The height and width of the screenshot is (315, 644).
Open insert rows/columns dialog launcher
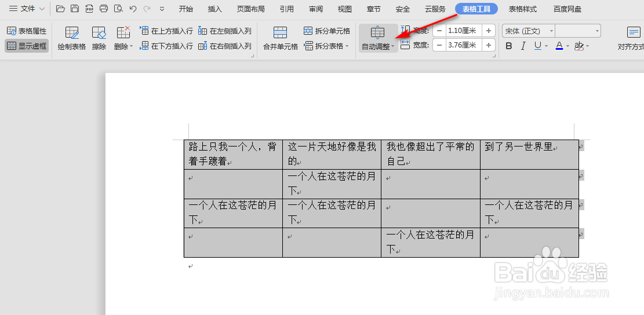click(253, 56)
